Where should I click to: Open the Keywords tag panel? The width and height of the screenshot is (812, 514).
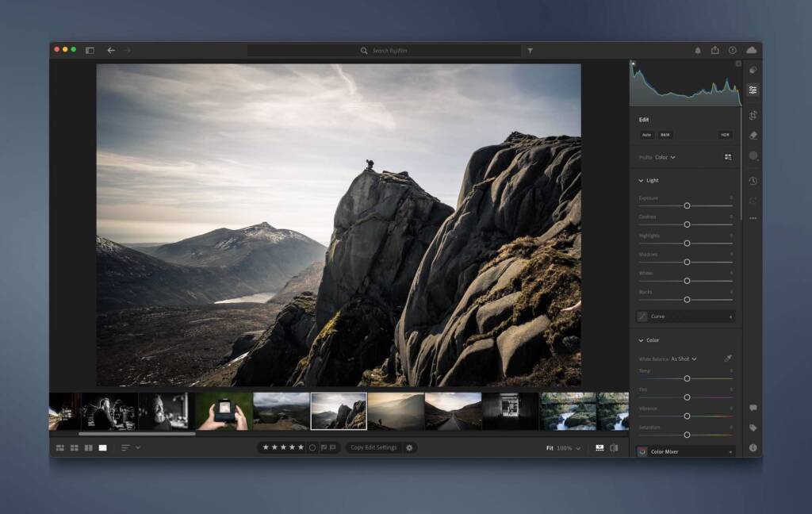tap(753, 428)
